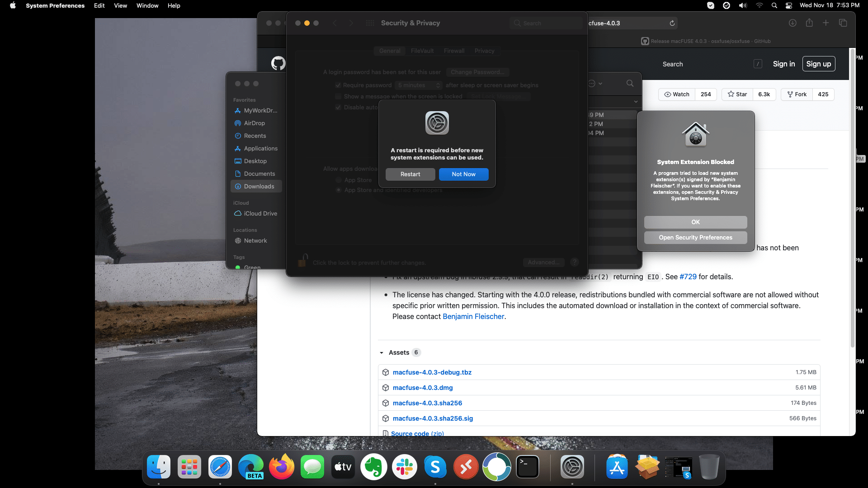Download macfuse-4.0.3.dmg asset
Viewport: 868px width, 488px height.
pyautogui.click(x=423, y=388)
